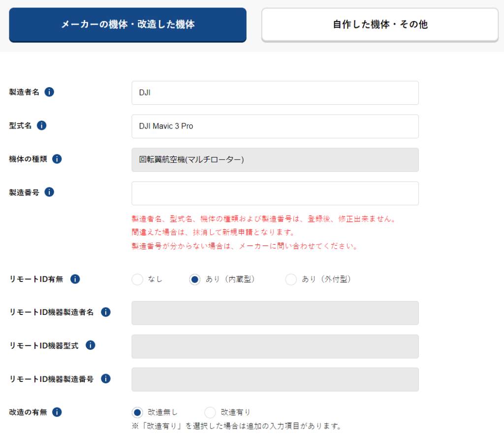This screenshot has height=436, width=504.
Task: Open info tooltip for 機体の種類
Action: click(x=57, y=159)
